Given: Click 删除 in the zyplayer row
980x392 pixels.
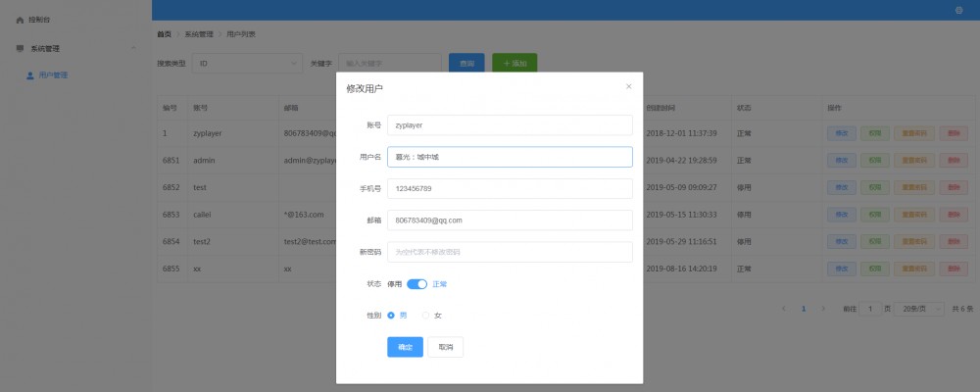Looking at the screenshot, I should [x=954, y=133].
